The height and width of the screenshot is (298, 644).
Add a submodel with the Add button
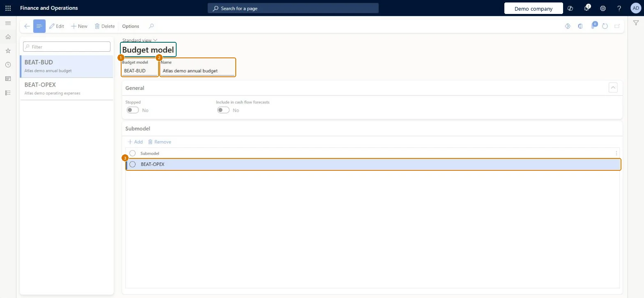[135, 142]
